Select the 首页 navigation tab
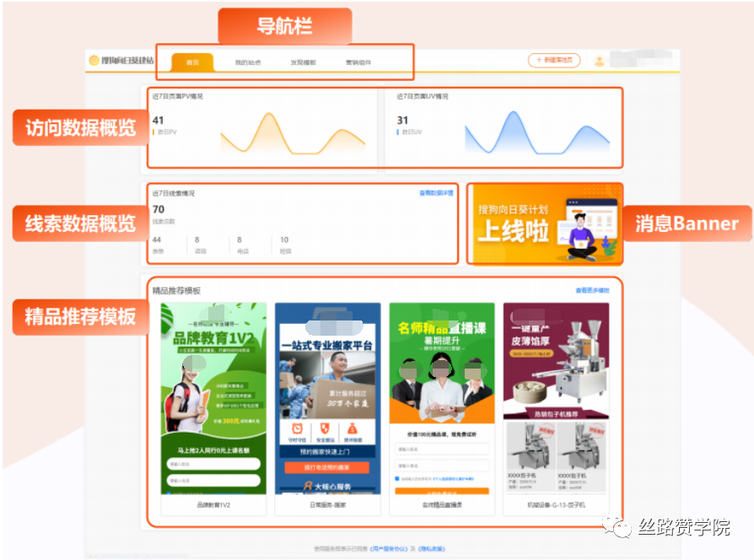Viewport: 754px width, 560px height. click(x=192, y=62)
